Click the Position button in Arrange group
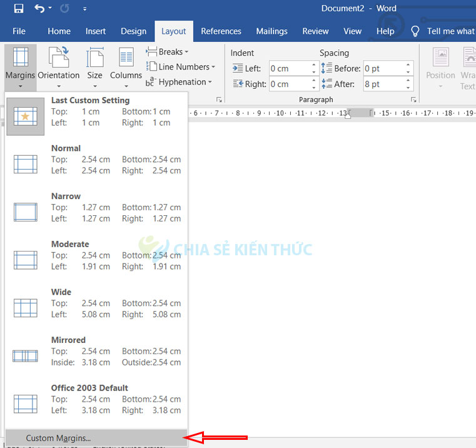This screenshot has height=448, width=476. (440, 68)
